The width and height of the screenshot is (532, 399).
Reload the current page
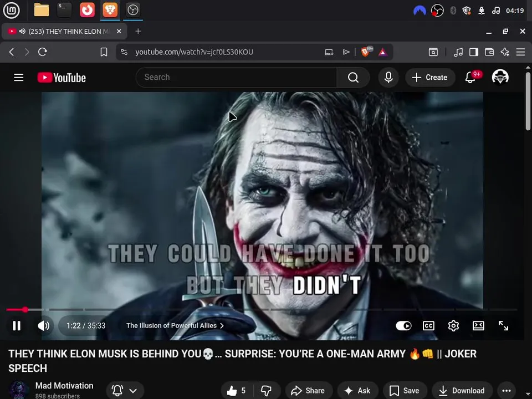43,52
